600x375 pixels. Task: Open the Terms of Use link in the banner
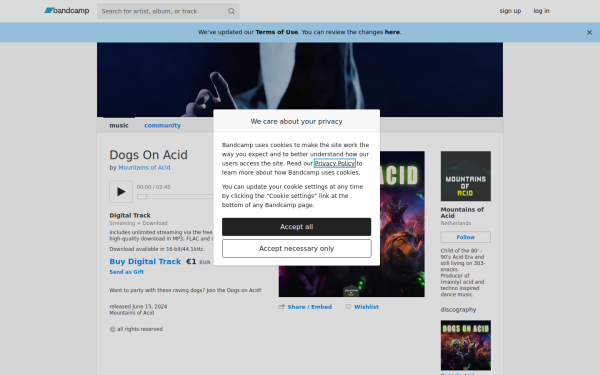tap(277, 32)
